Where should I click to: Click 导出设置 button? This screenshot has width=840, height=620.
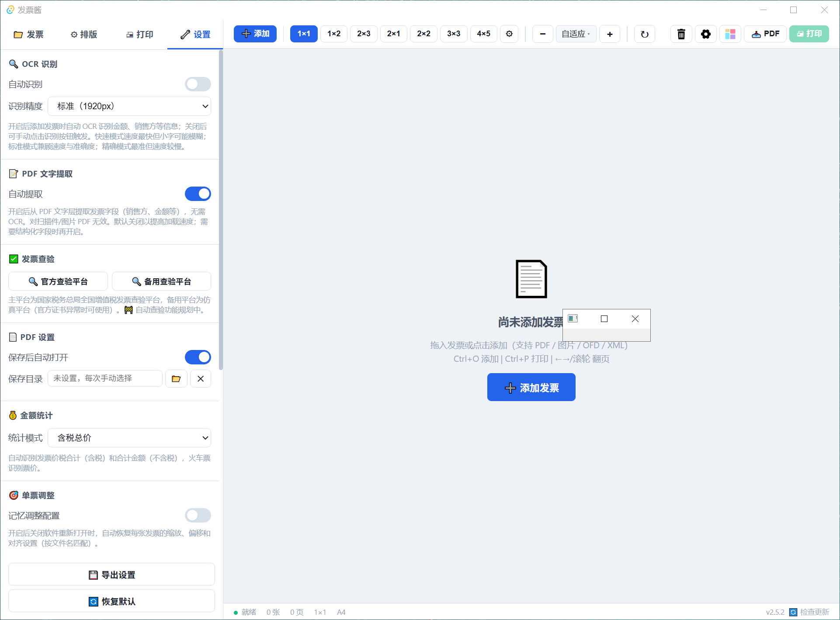pos(111,575)
